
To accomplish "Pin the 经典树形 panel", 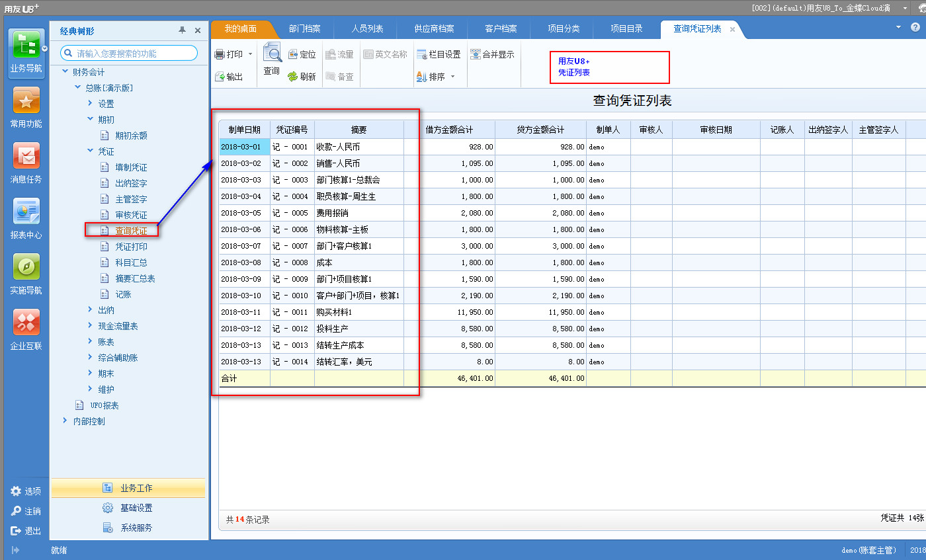I will coord(182,30).
